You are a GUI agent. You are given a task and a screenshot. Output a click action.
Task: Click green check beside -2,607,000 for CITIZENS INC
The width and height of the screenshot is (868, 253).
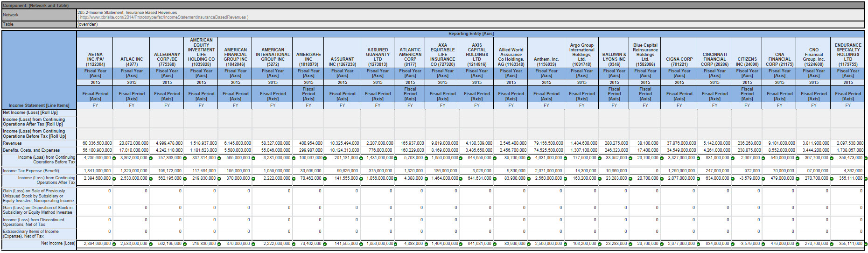(763, 158)
